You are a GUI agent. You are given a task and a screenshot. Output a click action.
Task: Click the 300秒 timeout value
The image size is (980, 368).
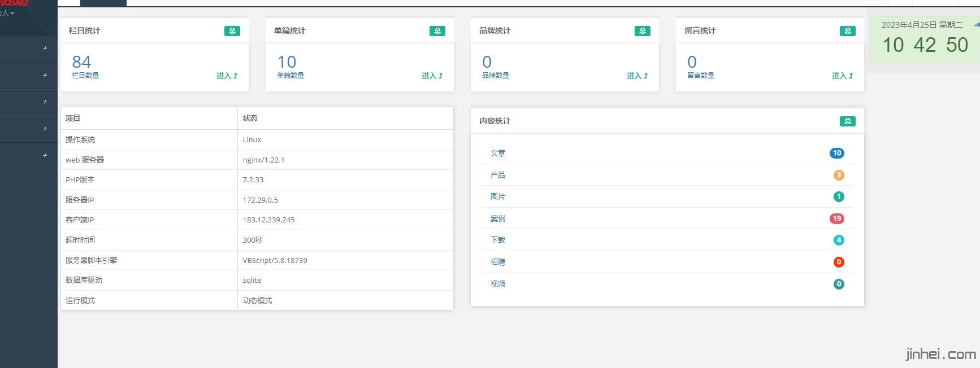click(253, 240)
